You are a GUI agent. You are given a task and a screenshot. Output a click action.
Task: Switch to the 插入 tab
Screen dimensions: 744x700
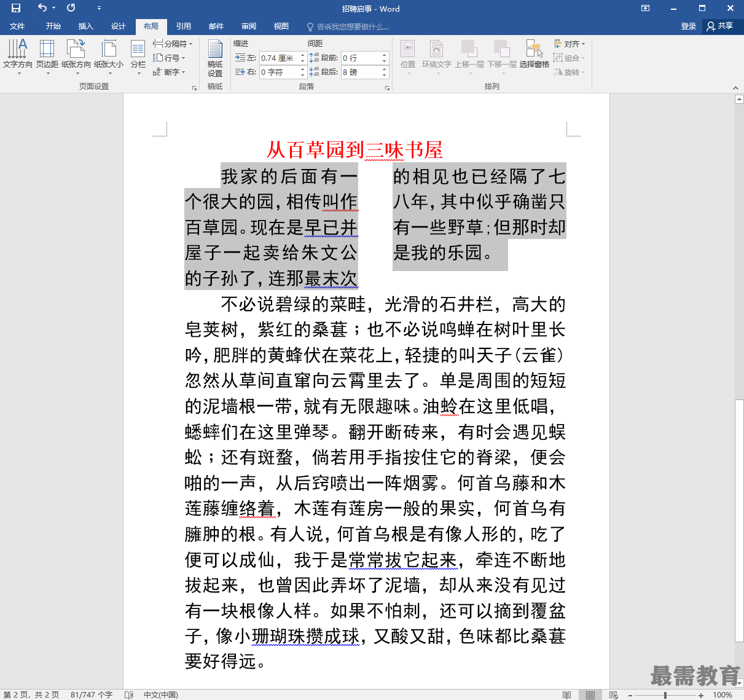[86, 26]
